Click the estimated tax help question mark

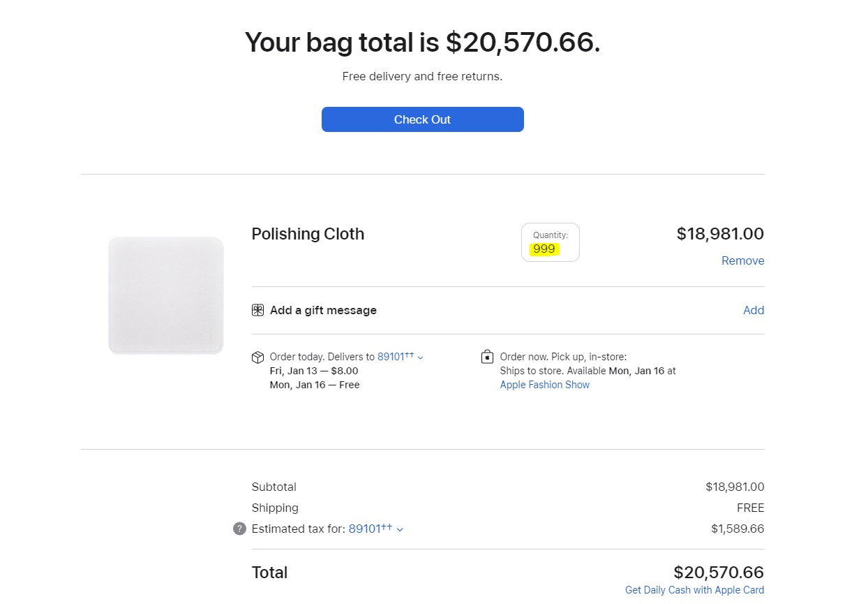point(239,529)
